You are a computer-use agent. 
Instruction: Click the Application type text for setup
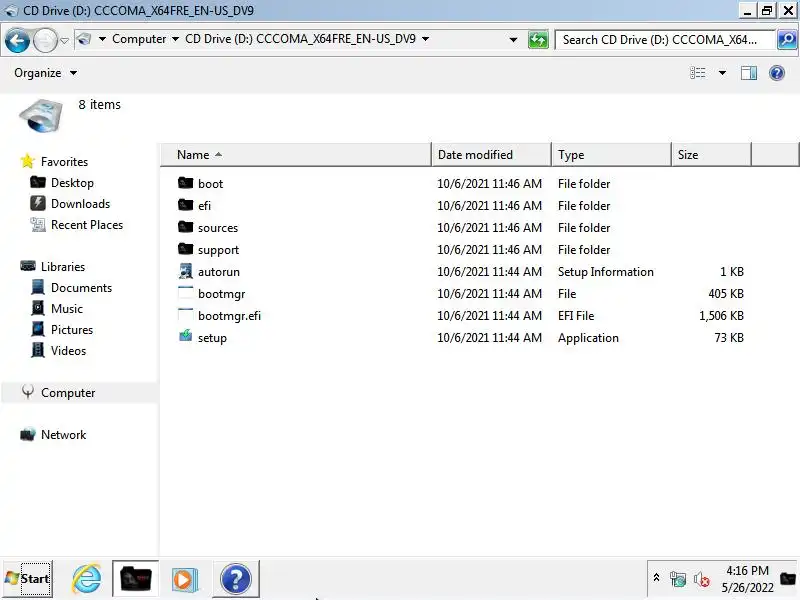coord(588,338)
